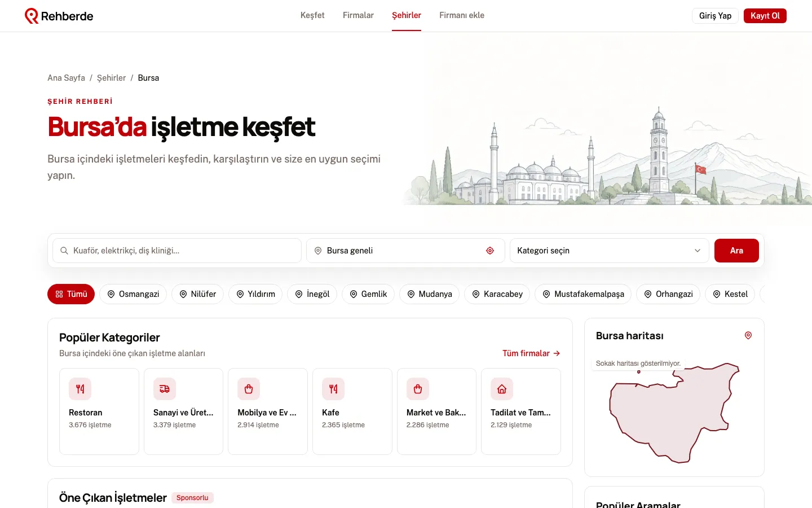Open the Şehirler breadcrumb link

[111, 78]
